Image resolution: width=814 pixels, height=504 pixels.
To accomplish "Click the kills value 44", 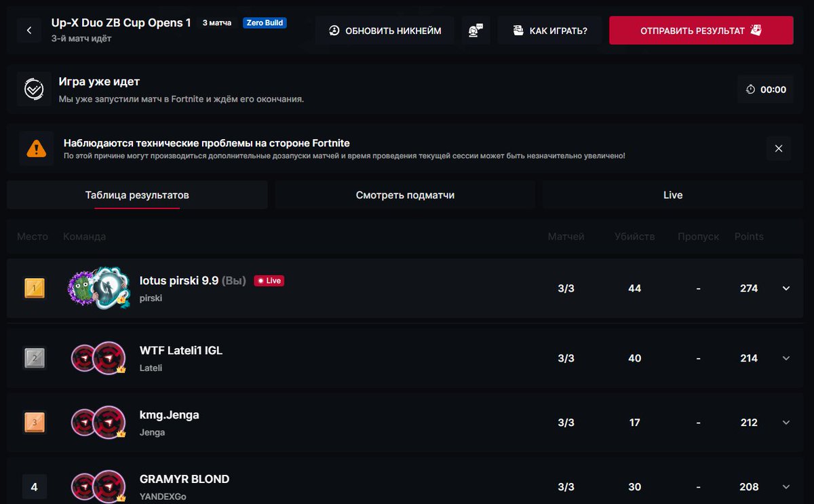I will tap(634, 288).
